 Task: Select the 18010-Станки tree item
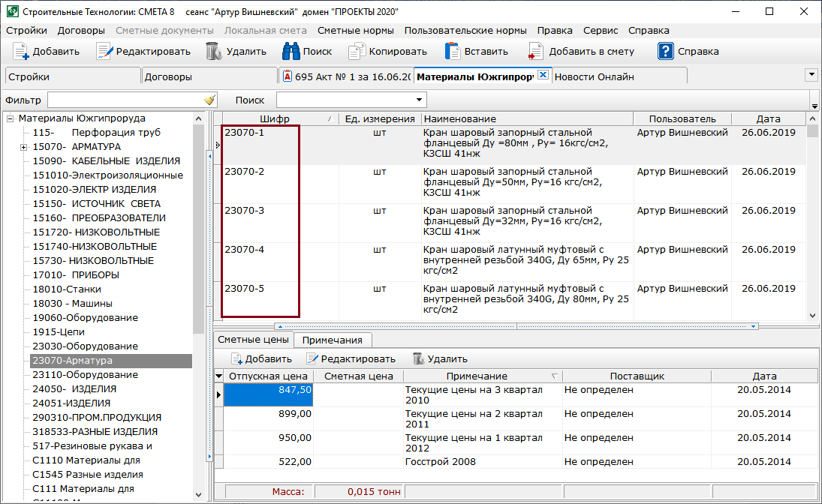click(67, 289)
